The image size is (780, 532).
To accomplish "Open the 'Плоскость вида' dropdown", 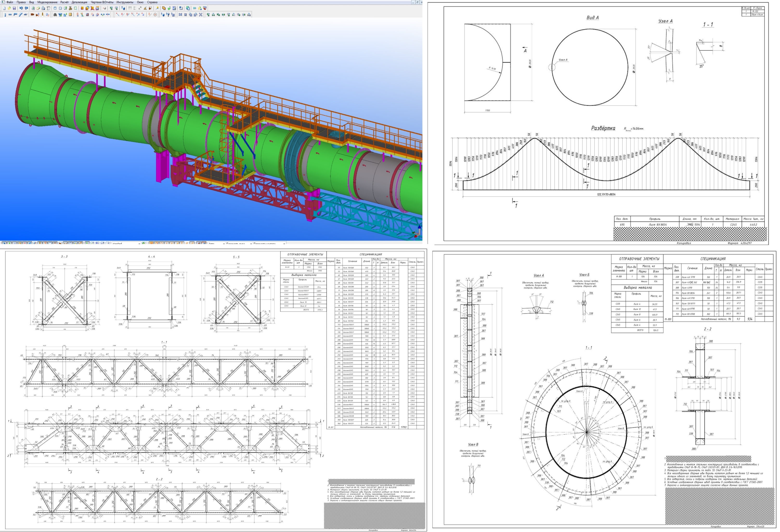I will click(251, 243).
